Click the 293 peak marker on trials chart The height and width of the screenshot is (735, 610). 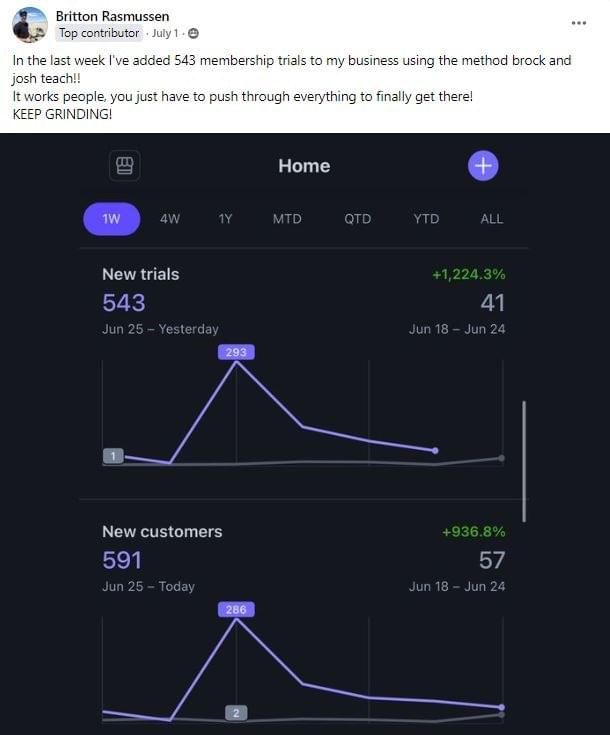pyautogui.click(x=236, y=352)
